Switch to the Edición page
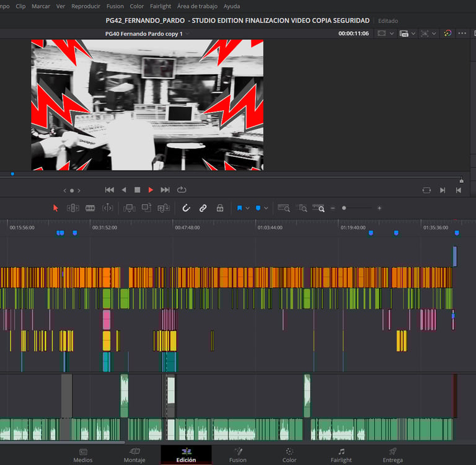 (x=186, y=455)
